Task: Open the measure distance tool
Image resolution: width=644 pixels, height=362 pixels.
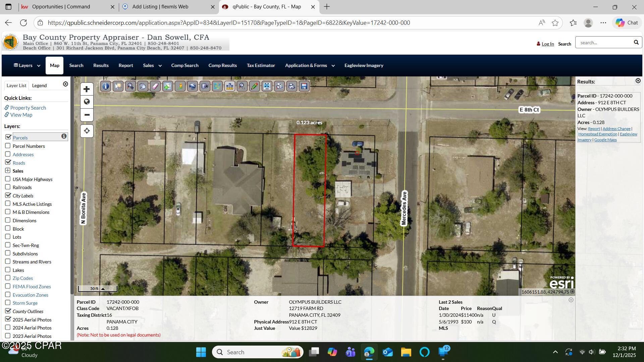Action: tap(230, 86)
